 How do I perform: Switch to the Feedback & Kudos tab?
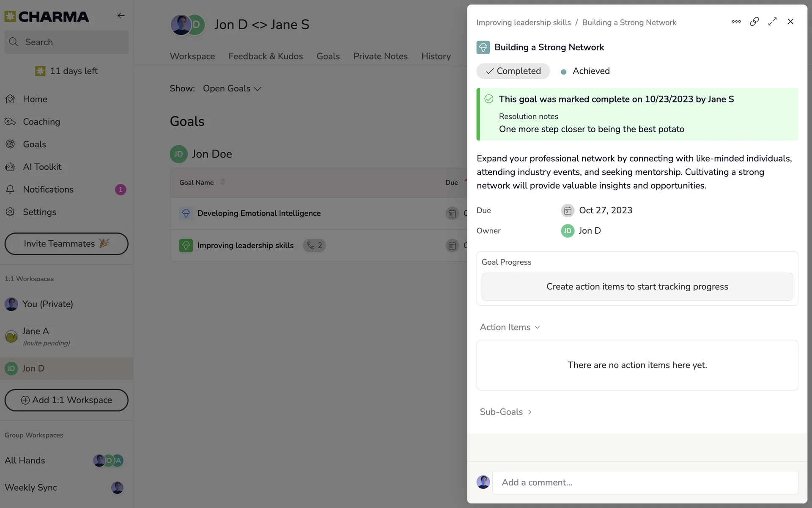coord(266,56)
